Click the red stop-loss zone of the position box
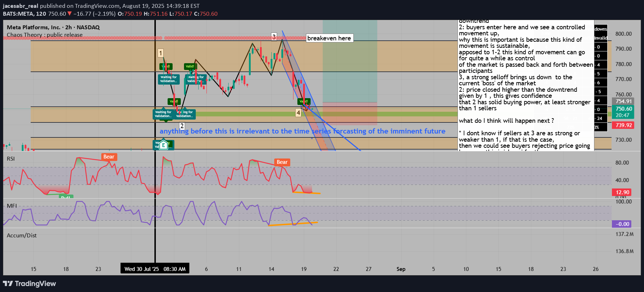644x292 pixels. pyautogui.click(x=350, y=114)
